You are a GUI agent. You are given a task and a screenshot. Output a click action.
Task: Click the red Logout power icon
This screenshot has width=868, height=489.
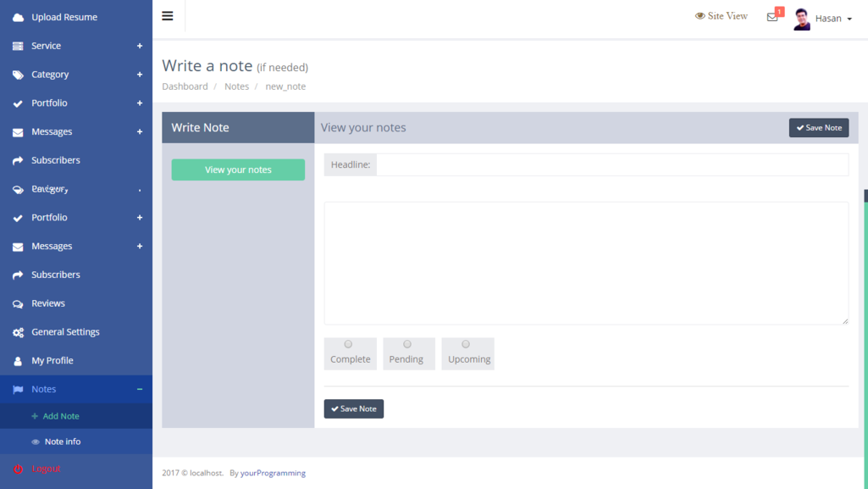[x=18, y=469]
